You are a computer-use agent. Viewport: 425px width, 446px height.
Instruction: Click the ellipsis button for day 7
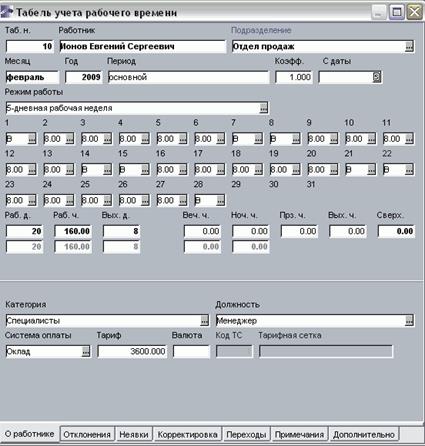(x=258, y=139)
